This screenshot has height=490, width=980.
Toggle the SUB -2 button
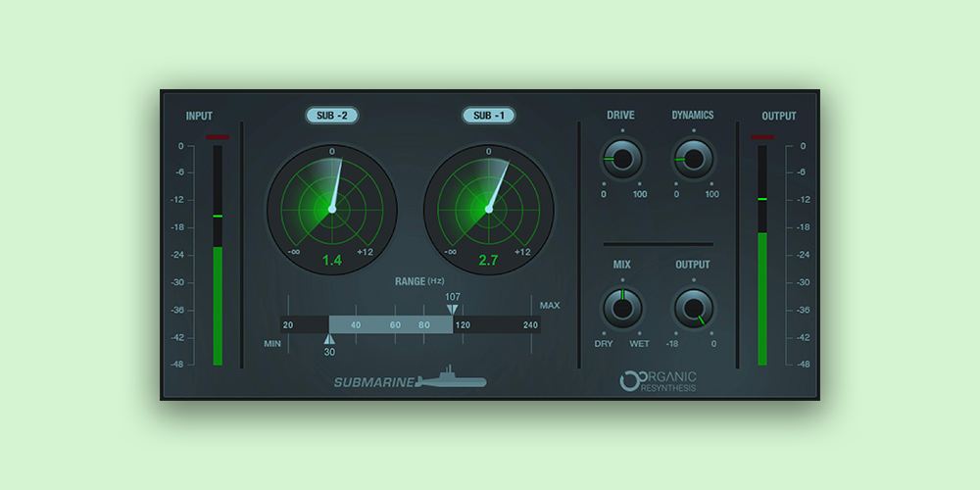331,115
